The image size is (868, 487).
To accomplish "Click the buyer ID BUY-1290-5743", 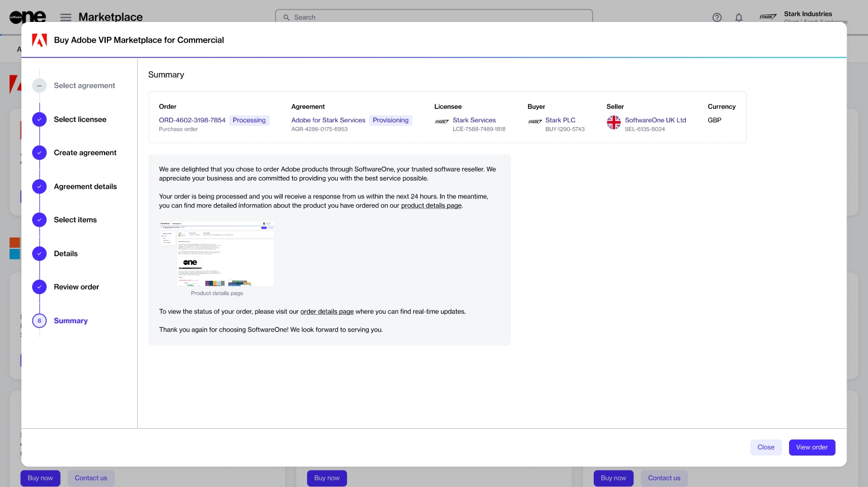I will tap(565, 129).
